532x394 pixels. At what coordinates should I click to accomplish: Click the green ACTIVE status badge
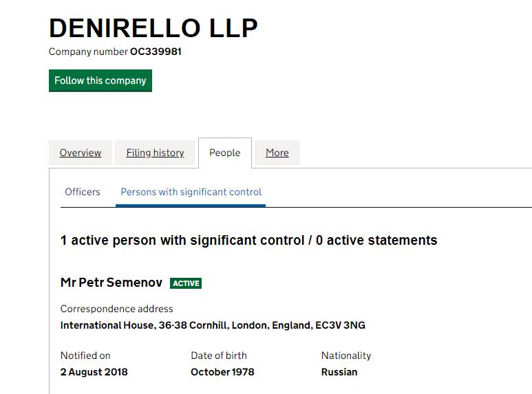click(x=186, y=283)
